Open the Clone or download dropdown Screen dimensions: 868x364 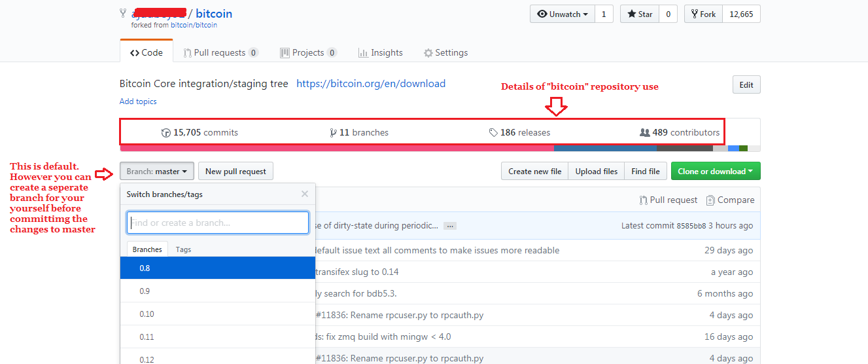click(715, 172)
